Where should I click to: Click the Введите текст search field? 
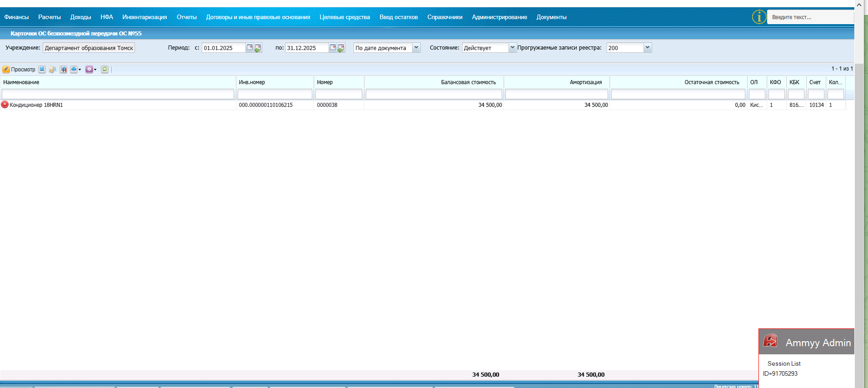[811, 17]
